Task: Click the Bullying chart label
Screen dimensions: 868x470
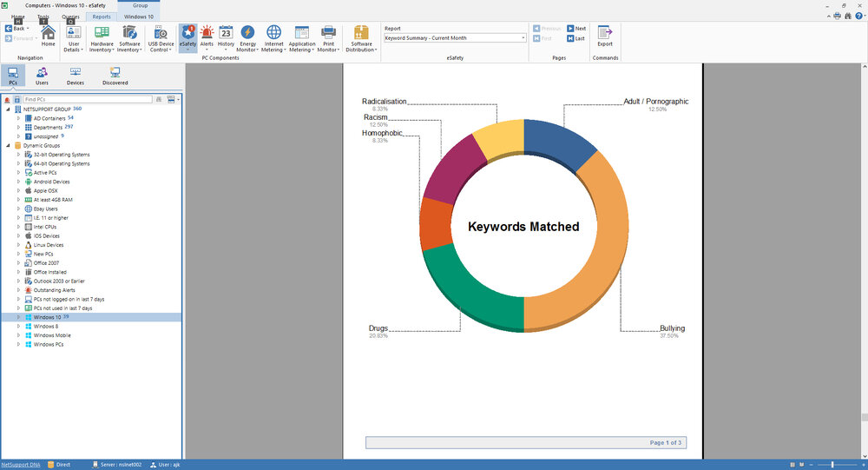Action: click(672, 328)
